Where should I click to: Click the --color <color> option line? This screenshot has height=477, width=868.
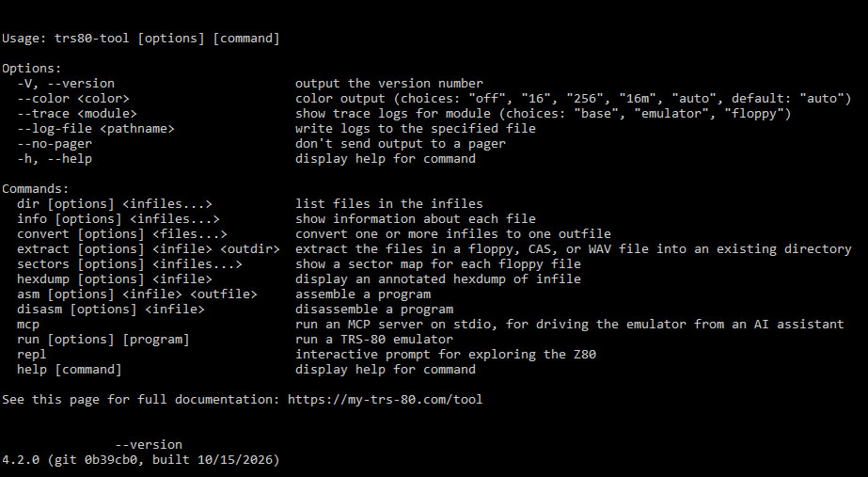(x=73, y=99)
